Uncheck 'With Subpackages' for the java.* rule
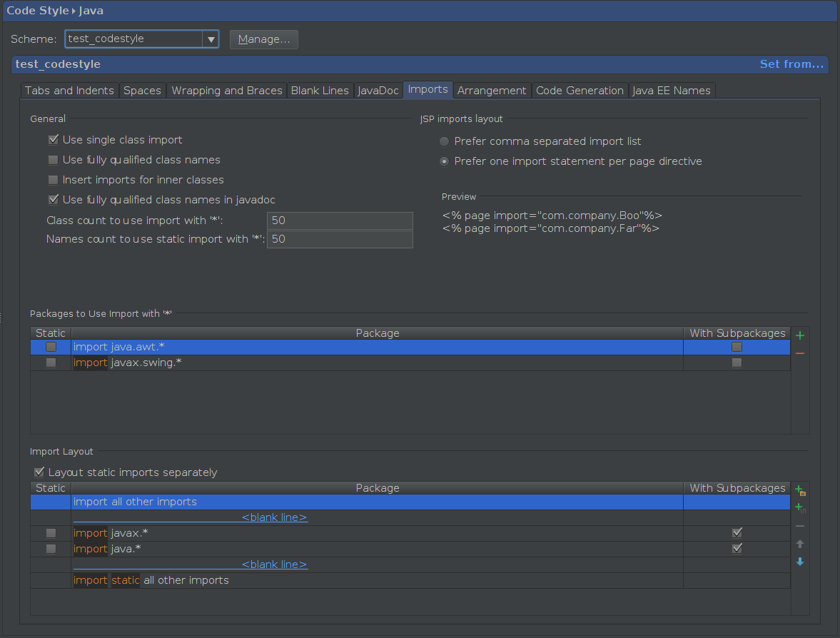This screenshot has height=638, width=840. click(x=737, y=548)
